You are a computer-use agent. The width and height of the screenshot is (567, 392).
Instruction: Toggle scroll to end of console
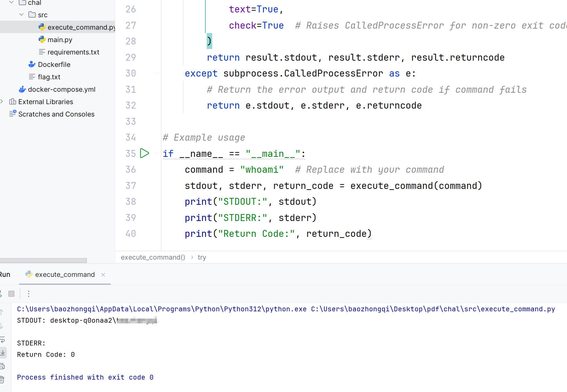click(3, 352)
